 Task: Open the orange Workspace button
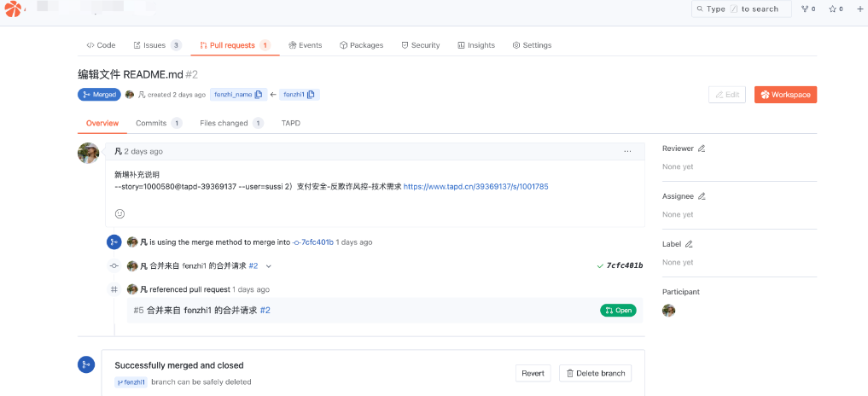click(785, 95)
